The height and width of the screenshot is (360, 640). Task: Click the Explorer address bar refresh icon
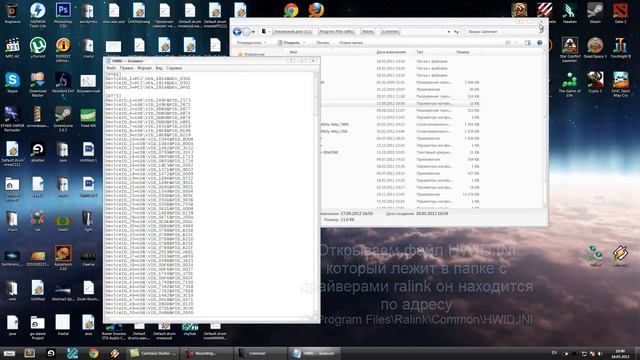[456, 31]
